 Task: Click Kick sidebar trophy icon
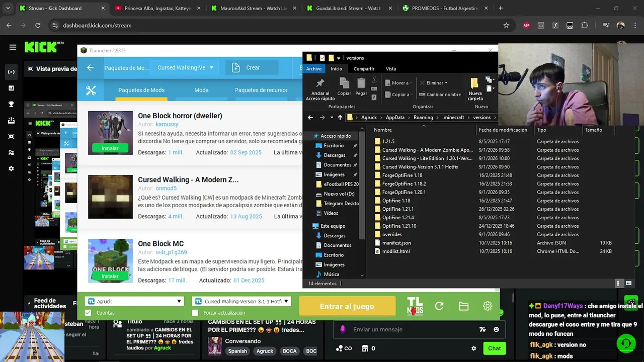tap(11, 104)
